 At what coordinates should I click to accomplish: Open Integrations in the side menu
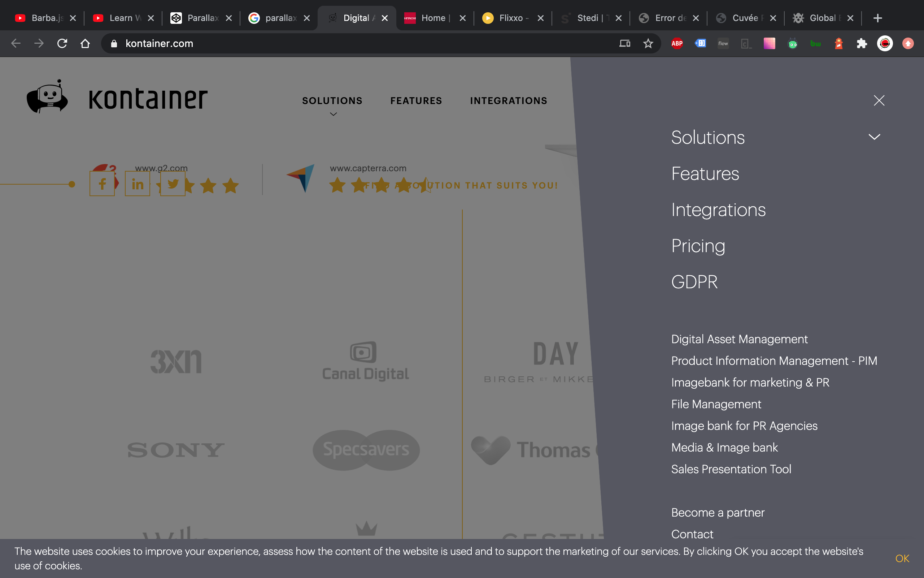(x=718, y=210)
